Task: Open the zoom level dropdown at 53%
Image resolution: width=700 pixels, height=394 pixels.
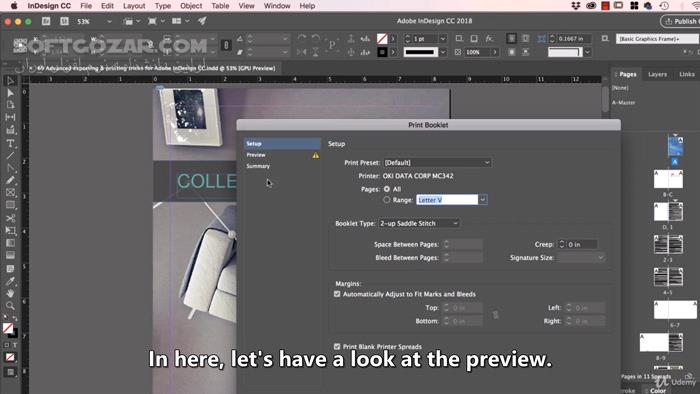Action: point(109,21)
